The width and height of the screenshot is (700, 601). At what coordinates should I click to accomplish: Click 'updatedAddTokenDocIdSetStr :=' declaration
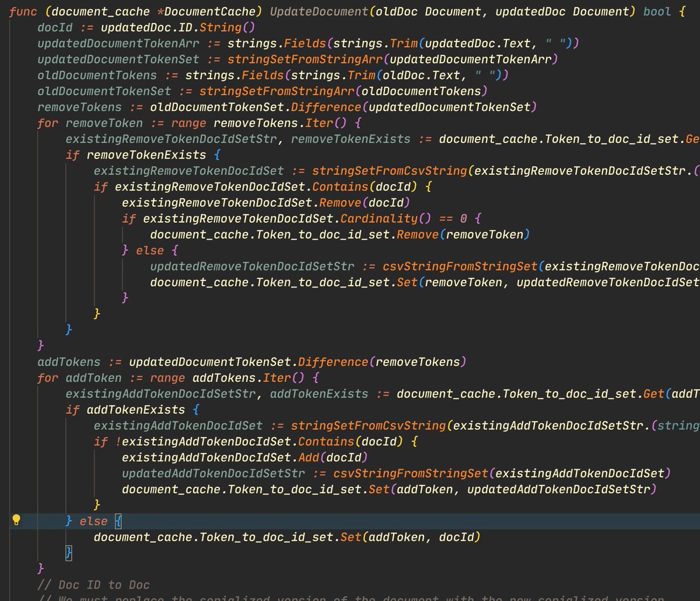(224, 473)
